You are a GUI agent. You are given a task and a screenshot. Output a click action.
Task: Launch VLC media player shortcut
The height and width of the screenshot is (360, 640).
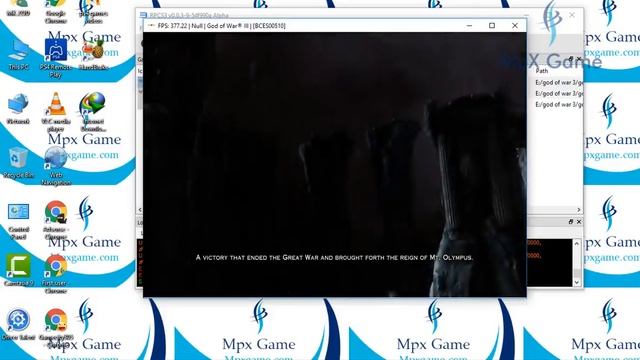point(56,111)
